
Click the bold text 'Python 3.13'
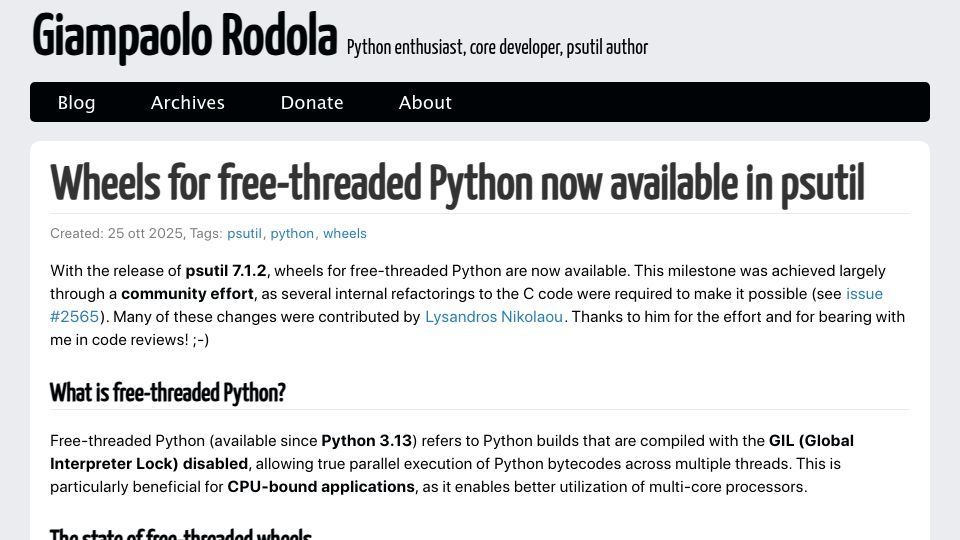pos(366,441)
